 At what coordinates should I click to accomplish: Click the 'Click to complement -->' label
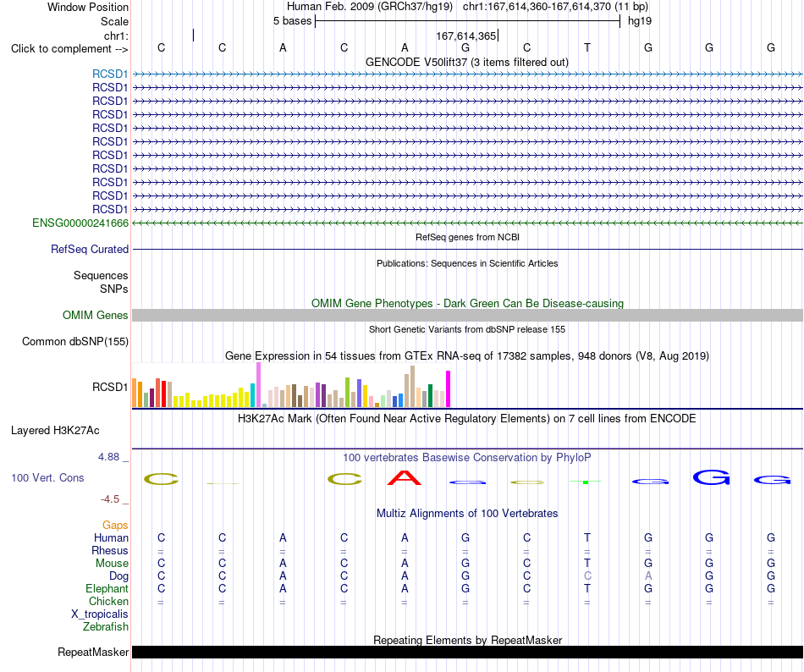69,49
